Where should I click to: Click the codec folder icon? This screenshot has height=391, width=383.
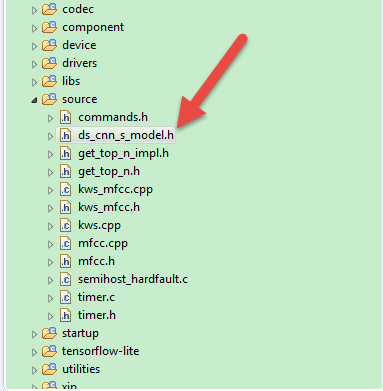coord(49,9)
